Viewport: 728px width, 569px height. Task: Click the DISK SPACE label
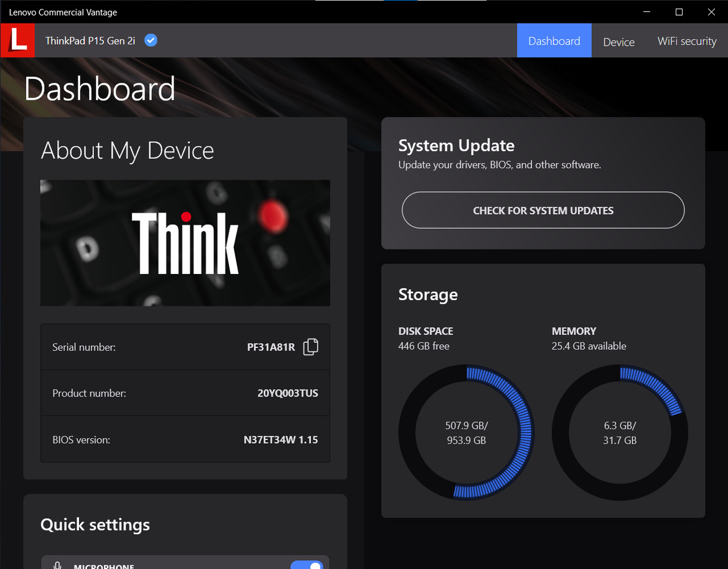tap(426, 331)
